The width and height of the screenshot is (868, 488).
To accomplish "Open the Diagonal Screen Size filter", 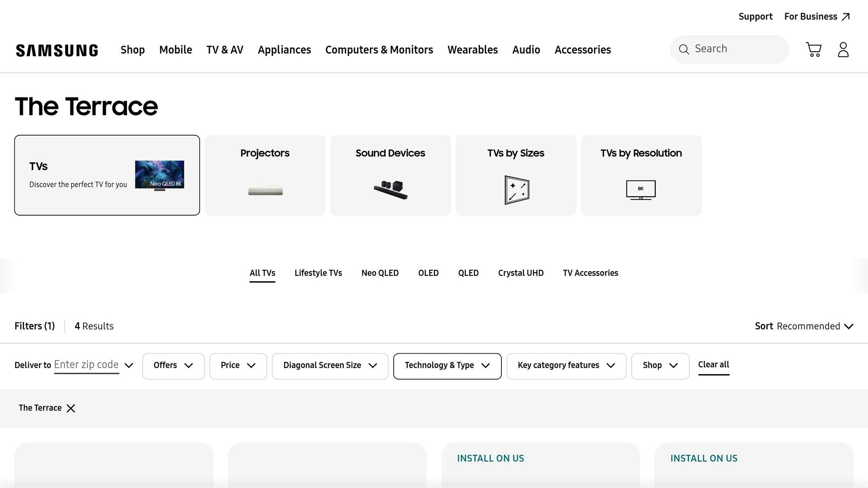I will tap(330, 366).
